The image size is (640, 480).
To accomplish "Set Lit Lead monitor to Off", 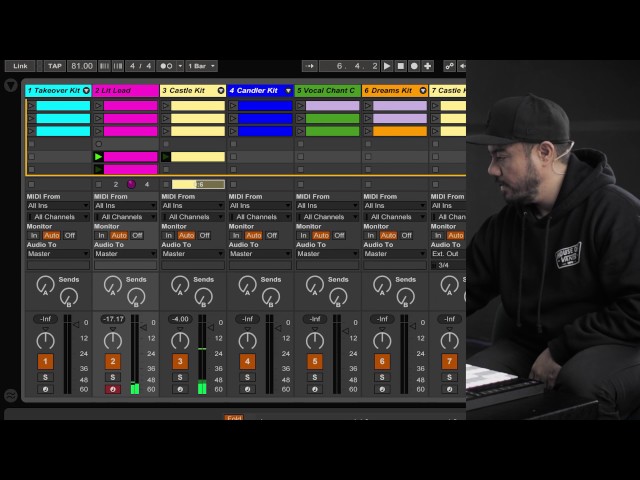I will click(x=137, y=236).
